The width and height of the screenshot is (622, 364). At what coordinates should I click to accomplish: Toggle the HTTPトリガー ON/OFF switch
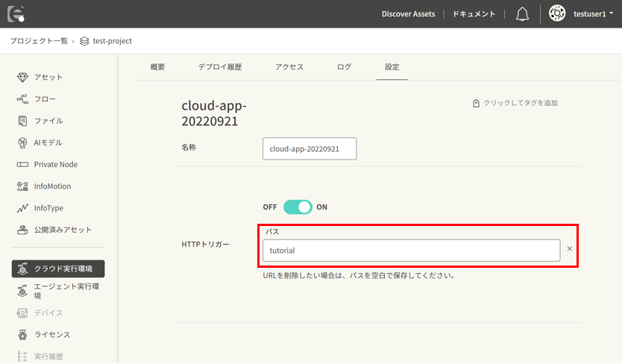click(x=298, y=207)
